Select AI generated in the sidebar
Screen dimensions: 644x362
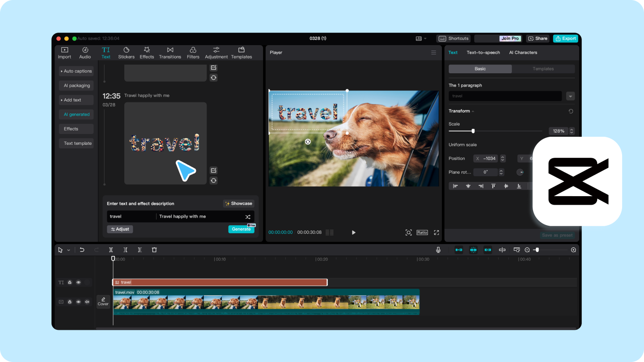[76, 114]
